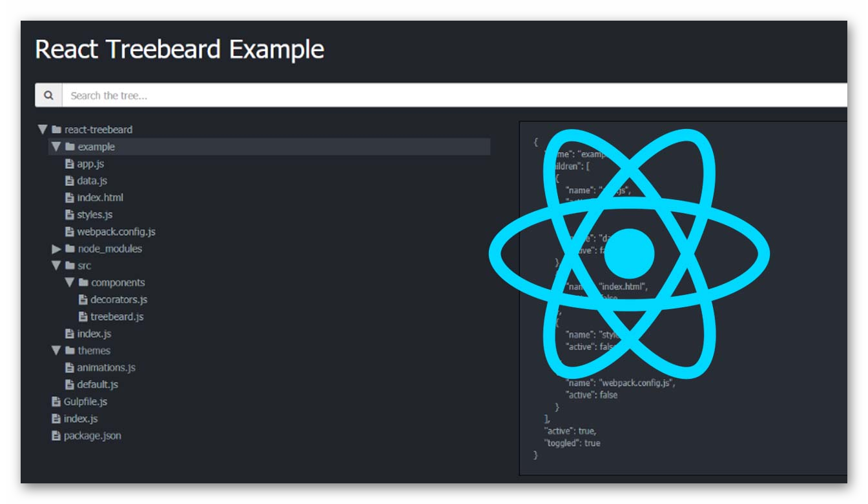Screen dimensions: 868x504
Task: Click the file icon of index.js above package.json
Action: [56, 418]
